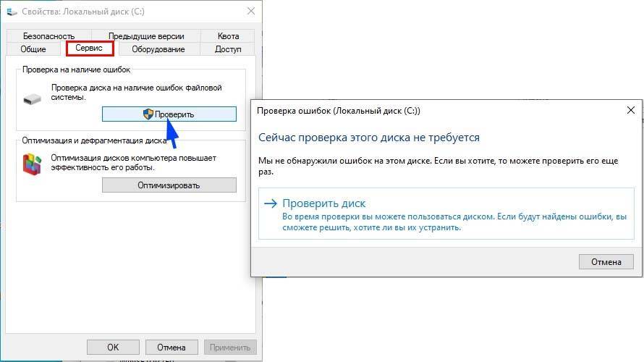Click the drive icon in the properties title bar
Image resolution: width=644 pixels, height=362 pixels.
tap(12, 12)
